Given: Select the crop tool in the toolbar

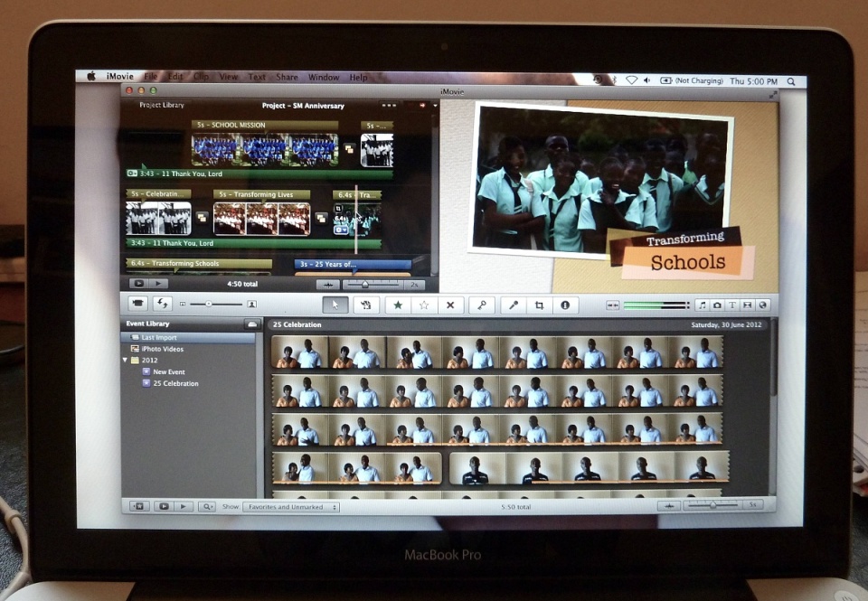Looking at the screenshot, I should [539, 305].
